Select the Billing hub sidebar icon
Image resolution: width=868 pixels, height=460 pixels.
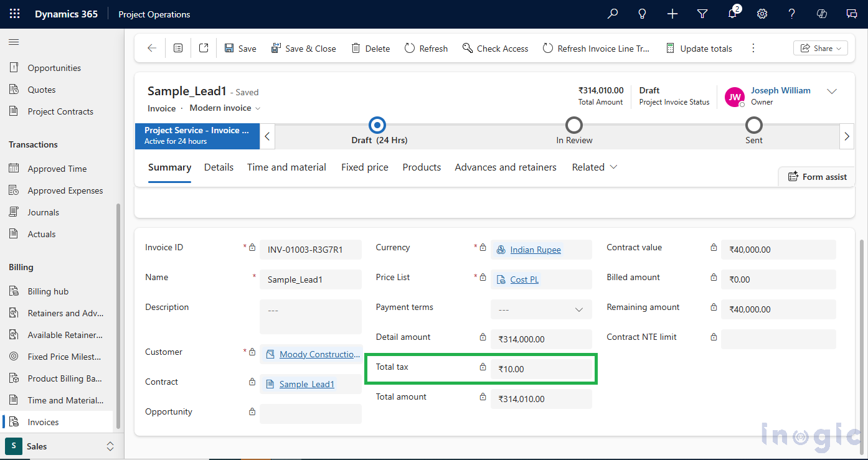coord(13,291)
